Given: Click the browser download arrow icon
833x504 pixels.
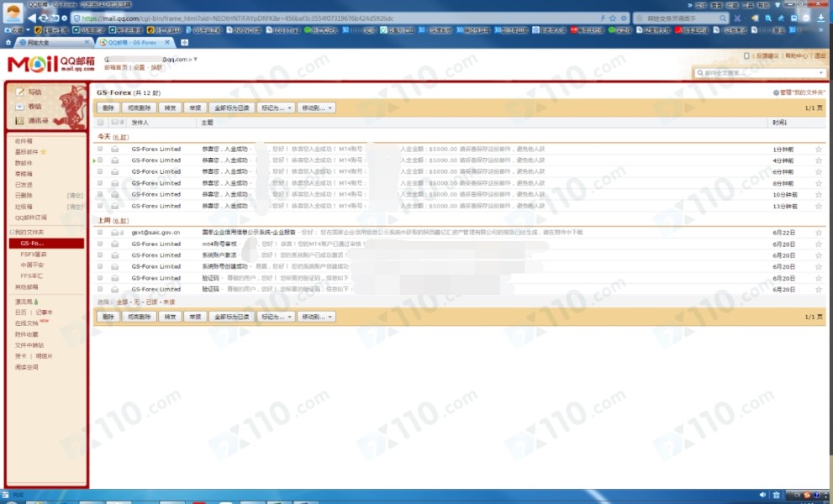Looking at the screenshot, I should pyautogui.click(x=820, y=18).
